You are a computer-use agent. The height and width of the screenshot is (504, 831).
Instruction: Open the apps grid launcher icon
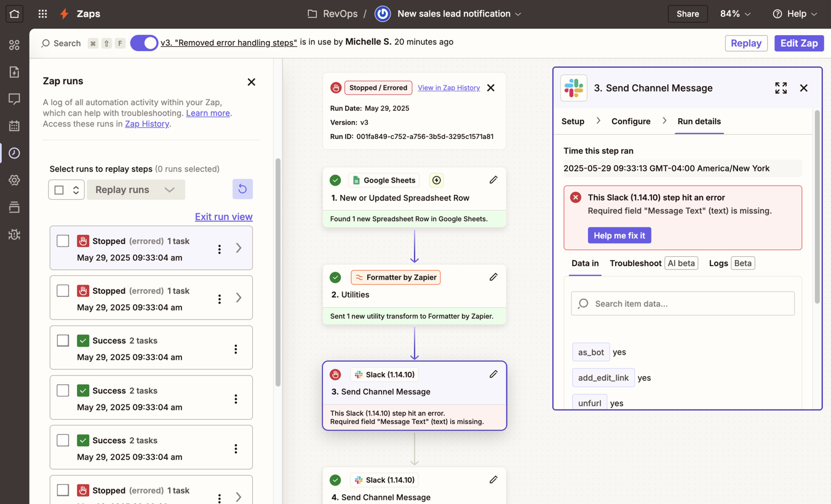tap(42, 14)
